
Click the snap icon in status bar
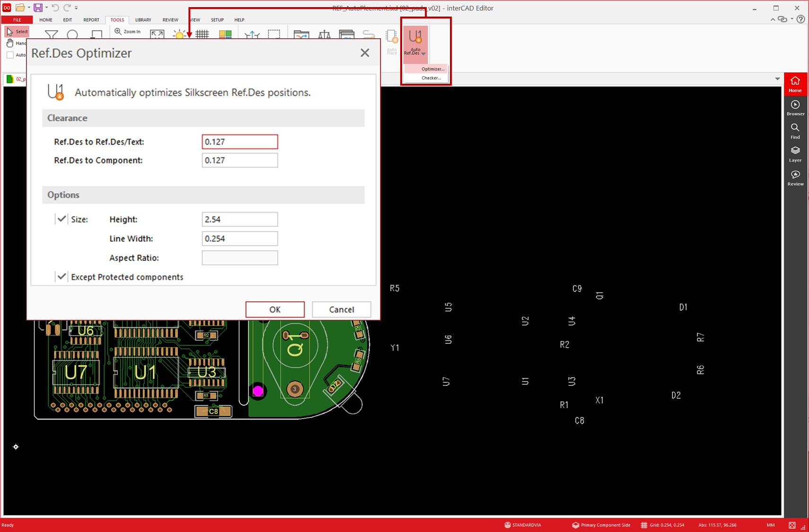tap(792, 525)
